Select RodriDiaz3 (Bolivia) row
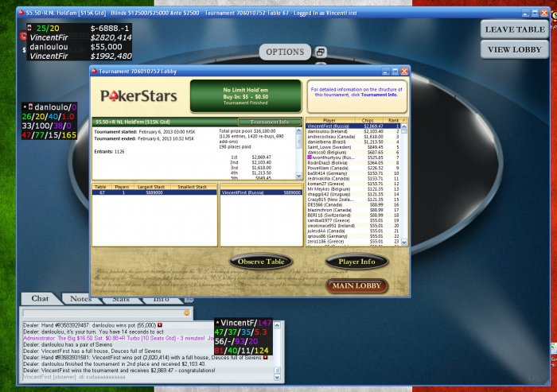The width and height of the screenshot is (557, 392). coord(353,163)
